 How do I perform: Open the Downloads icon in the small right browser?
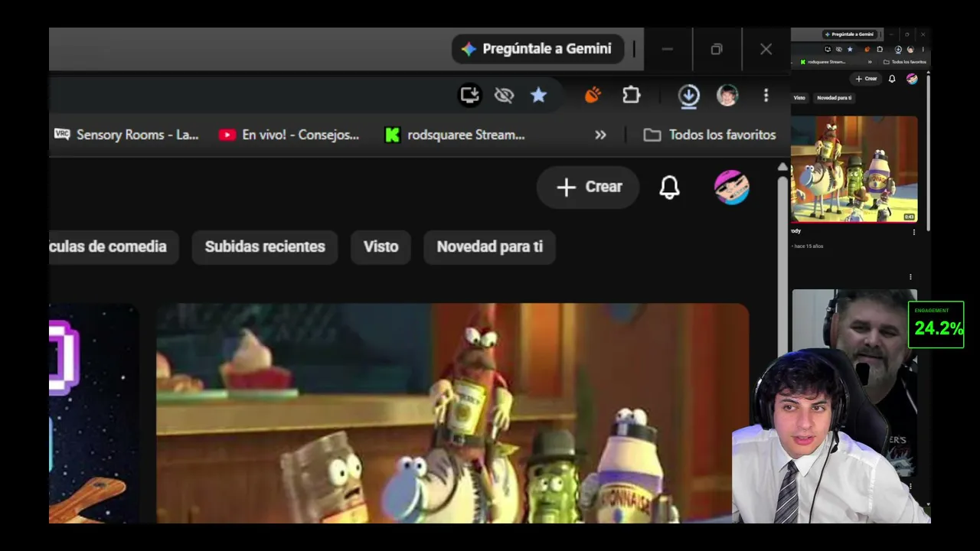click(x=898, y=49)
